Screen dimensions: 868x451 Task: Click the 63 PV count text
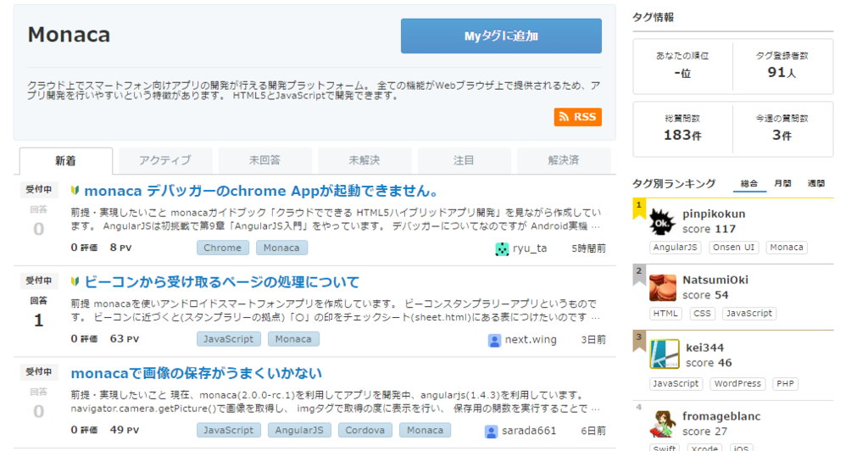[x=124, y=339]
